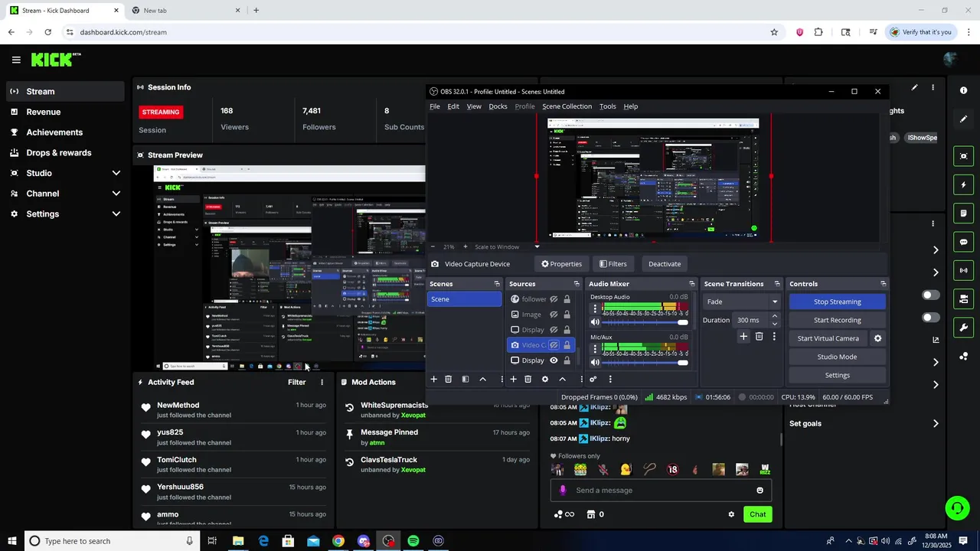
Task: Add a new source in Sources panel
Action: (x=513, y=379)
